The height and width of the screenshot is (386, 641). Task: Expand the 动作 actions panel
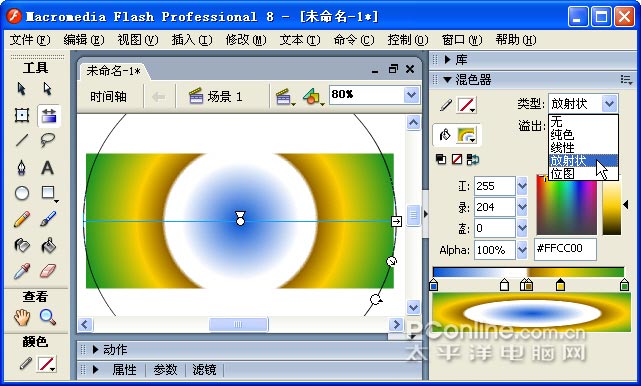click(96, 350)
